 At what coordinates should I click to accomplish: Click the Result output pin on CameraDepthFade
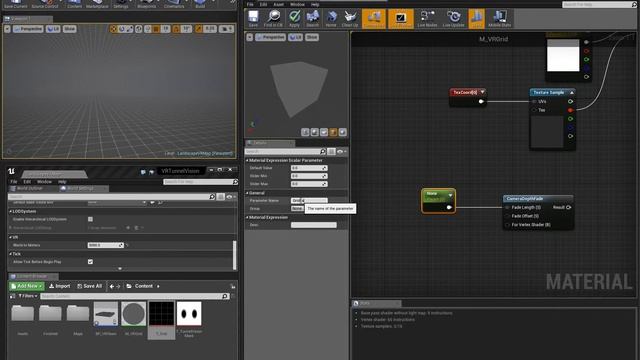click(x=569, y=207)
